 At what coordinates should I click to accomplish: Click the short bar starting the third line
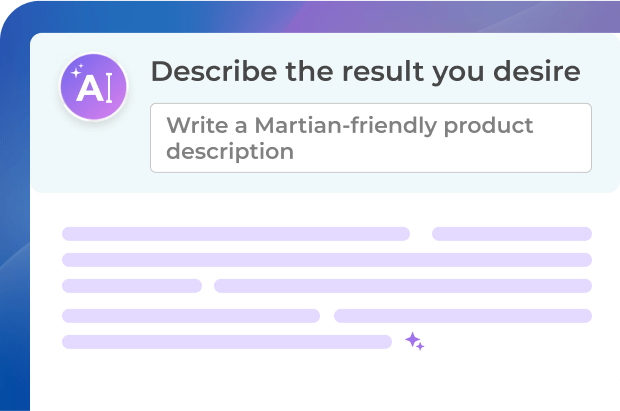tap(132, 286)
